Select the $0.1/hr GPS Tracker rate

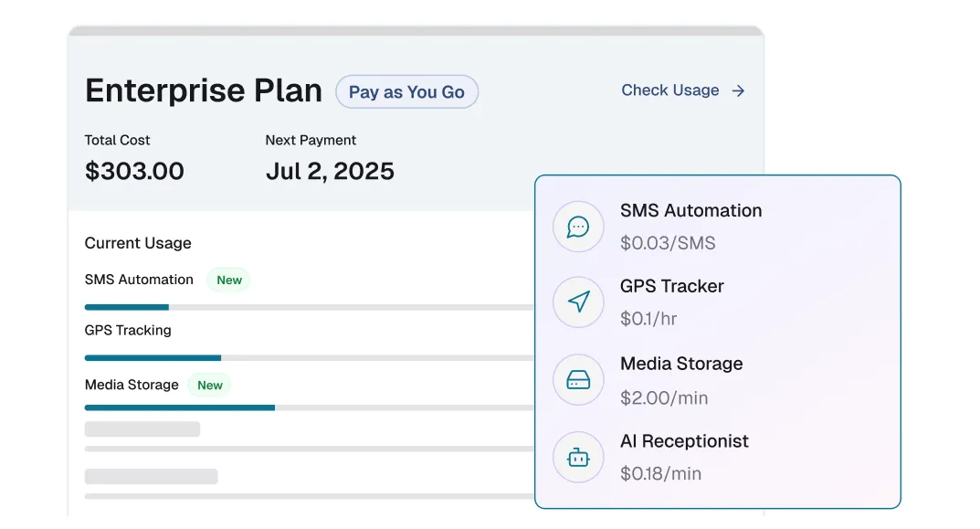pyautogui.click(x=647, y=319)
